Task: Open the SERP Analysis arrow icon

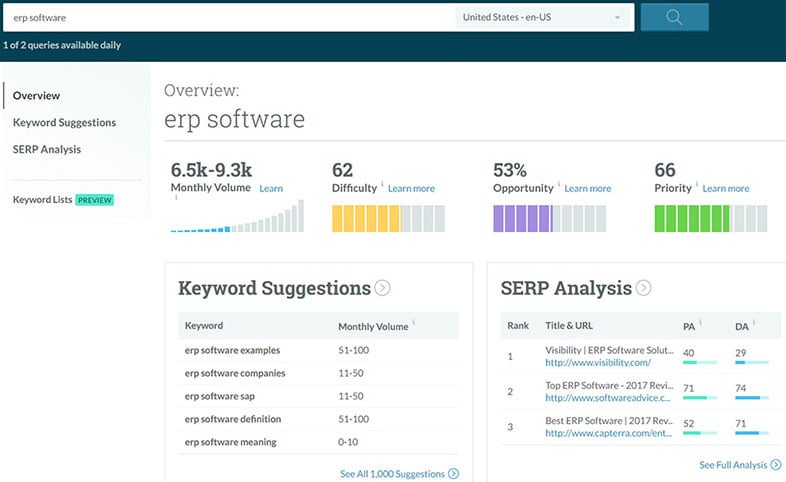Action: coord(643,288)
